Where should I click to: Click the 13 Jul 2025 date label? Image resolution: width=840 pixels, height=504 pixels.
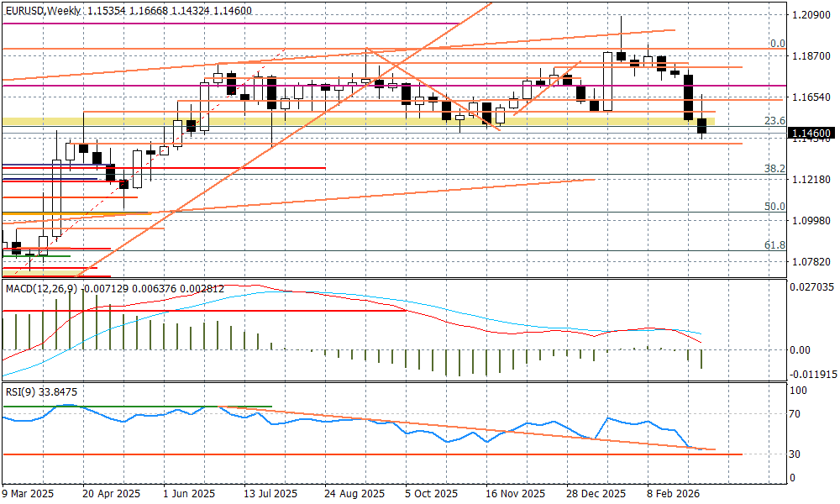pos(270,494)
